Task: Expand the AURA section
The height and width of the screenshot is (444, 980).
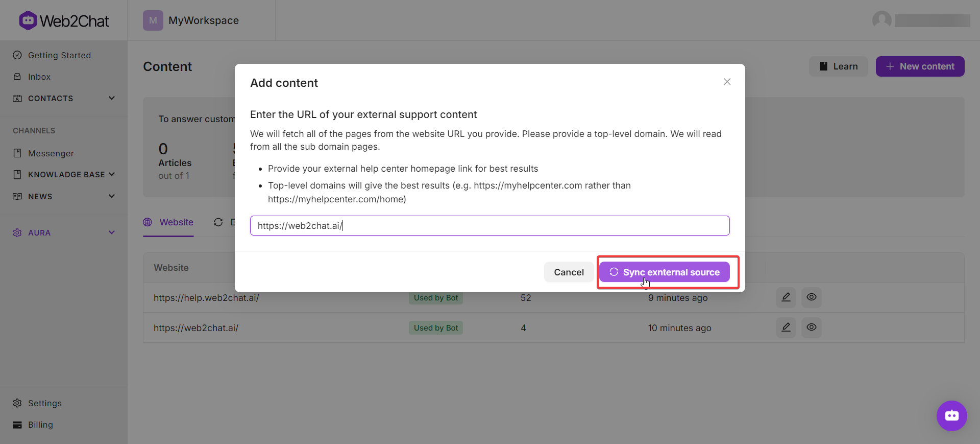Action: [x=64, y=232]
